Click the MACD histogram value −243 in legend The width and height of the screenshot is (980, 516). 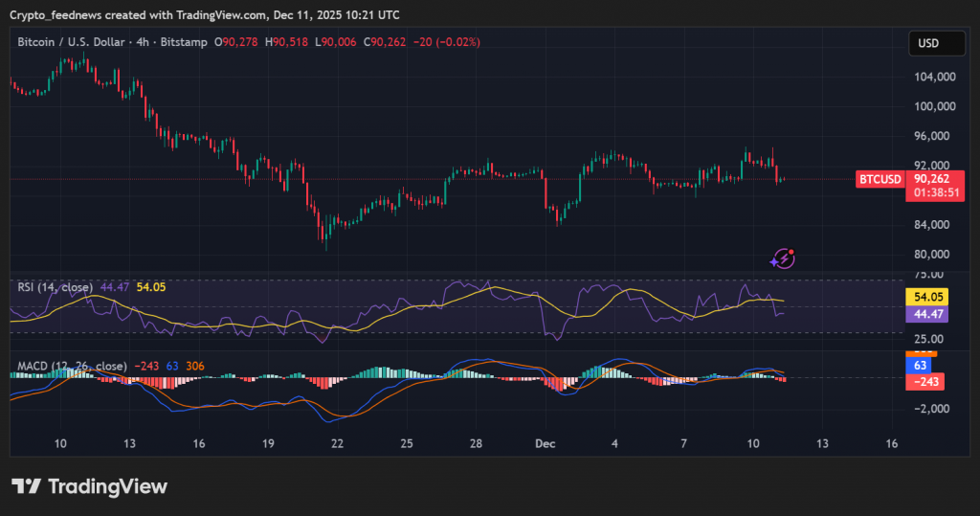pyautogui.click(x=146, y=366)
